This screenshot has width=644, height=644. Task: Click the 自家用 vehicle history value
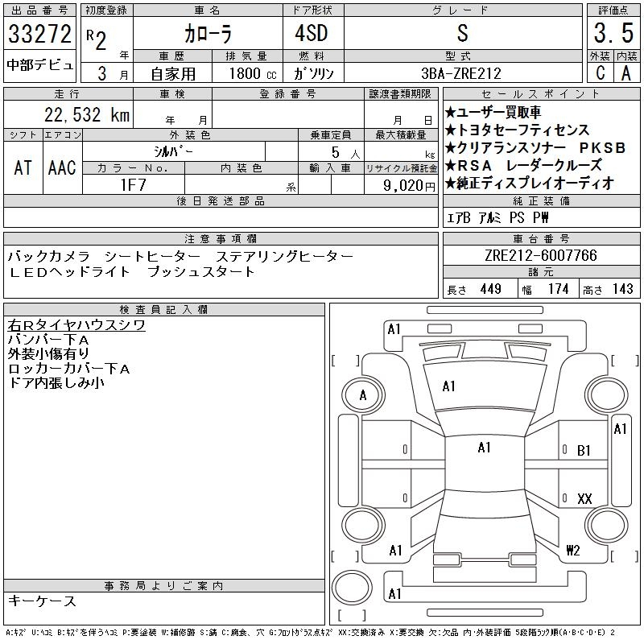[x=173, y=74]
